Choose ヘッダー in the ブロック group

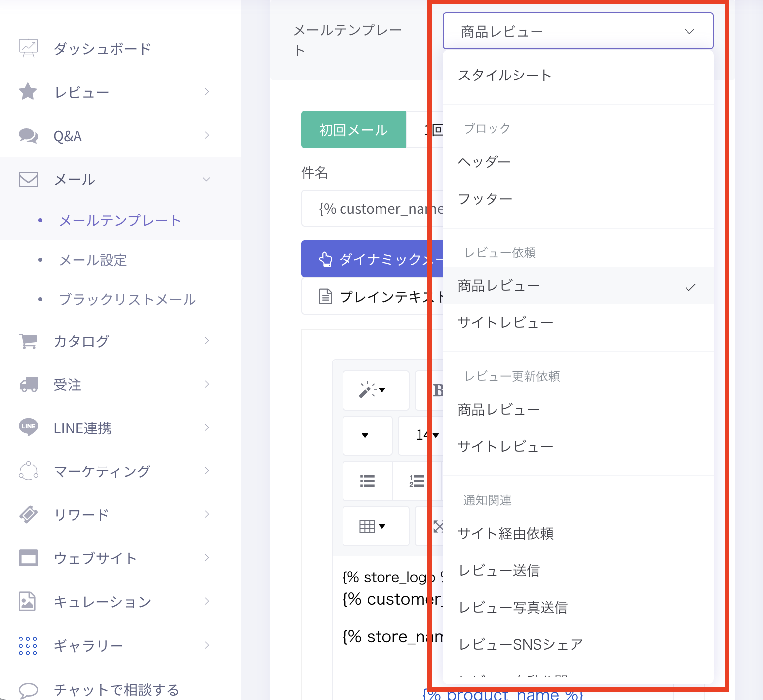coord(484,162)
